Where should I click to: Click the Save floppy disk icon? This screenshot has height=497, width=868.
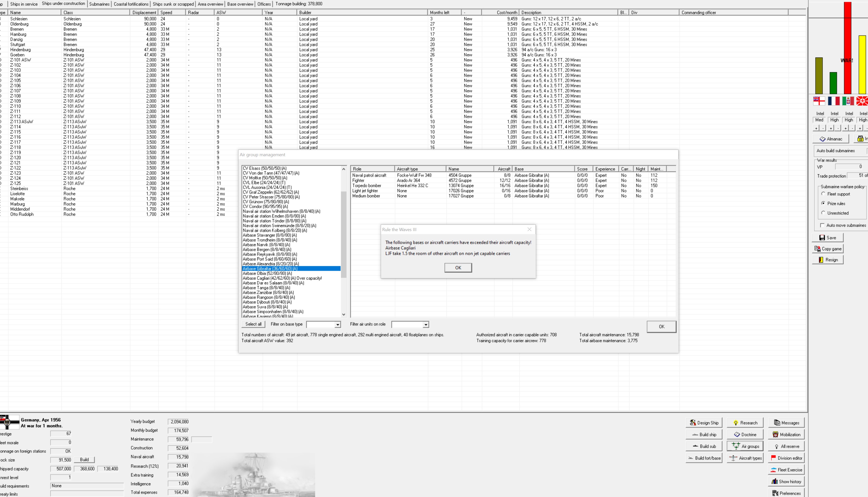[x=827, y=237]
